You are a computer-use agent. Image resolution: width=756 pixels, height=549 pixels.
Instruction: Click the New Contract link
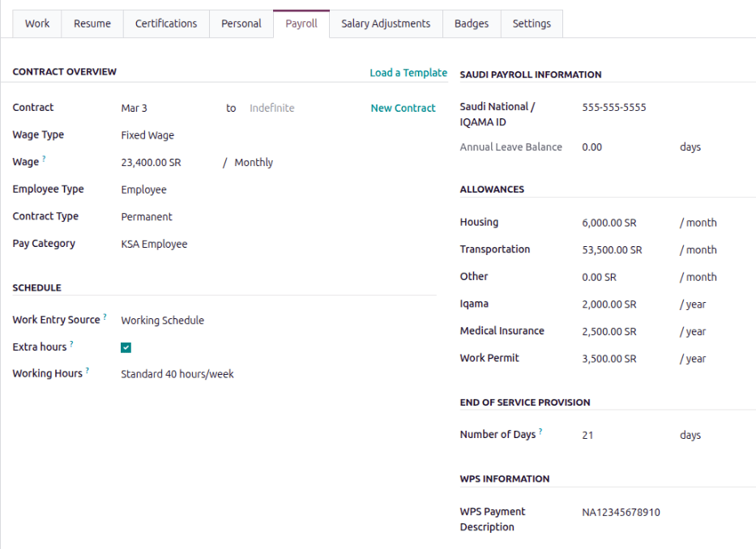click(x=403, y=108)
